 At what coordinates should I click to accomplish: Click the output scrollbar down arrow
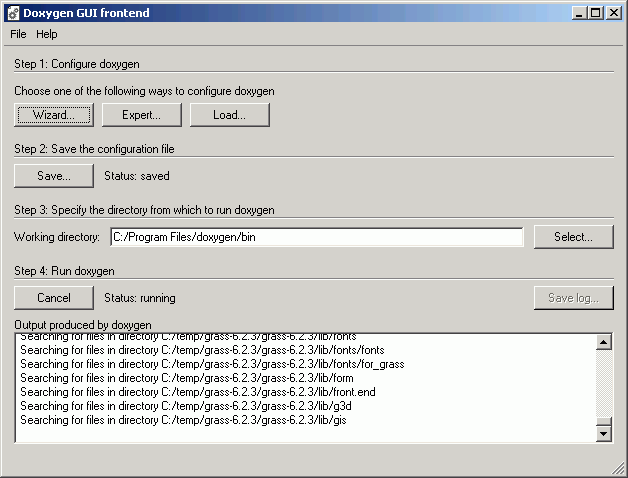point(604,434)
